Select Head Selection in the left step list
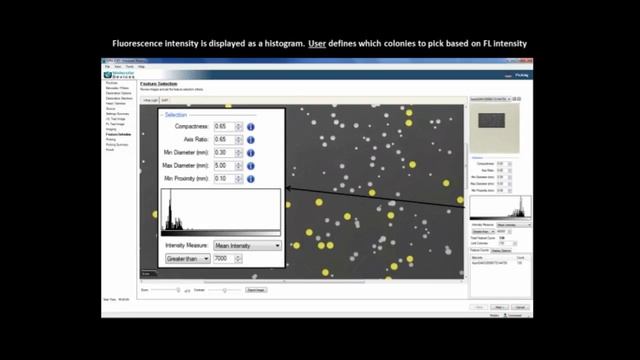The height and width of the screenshot is (360, 640). click(x=116, y=104)
